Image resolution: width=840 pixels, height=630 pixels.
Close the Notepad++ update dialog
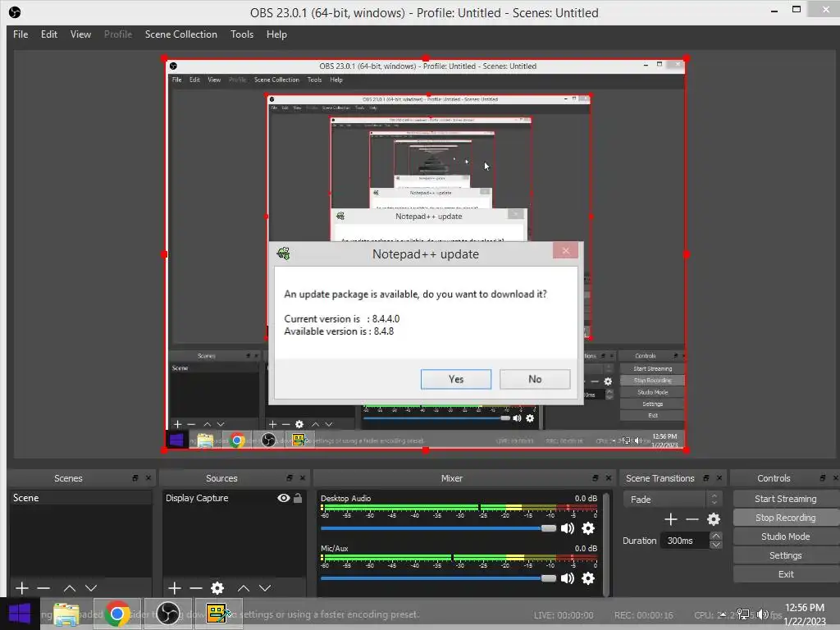pyautogui.click(x=565, y=251)
